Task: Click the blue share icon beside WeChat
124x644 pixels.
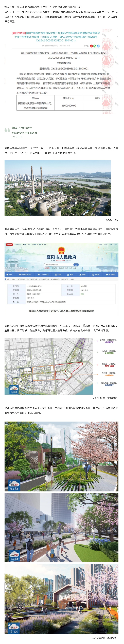Action: (x=98, y=46)
